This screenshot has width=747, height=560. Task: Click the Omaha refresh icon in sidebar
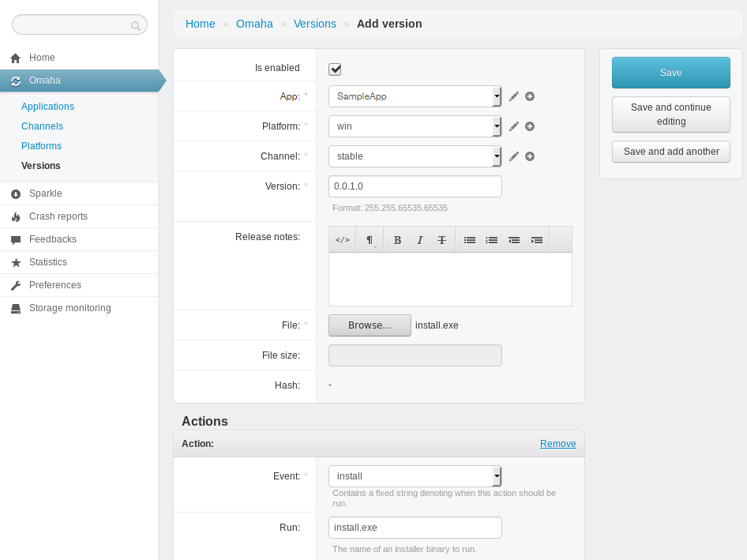[16, 81]
